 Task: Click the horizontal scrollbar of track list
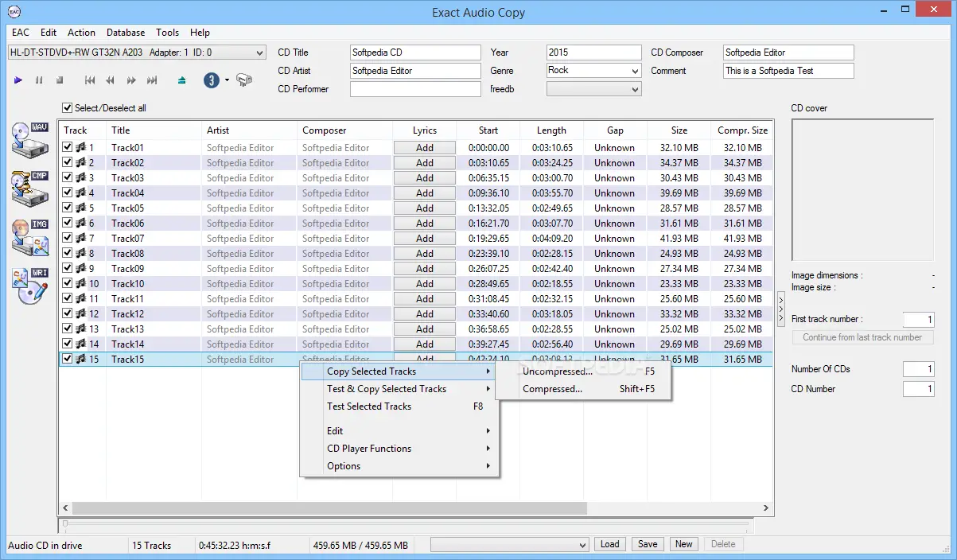pyautogui.click(x=329, y=508)
